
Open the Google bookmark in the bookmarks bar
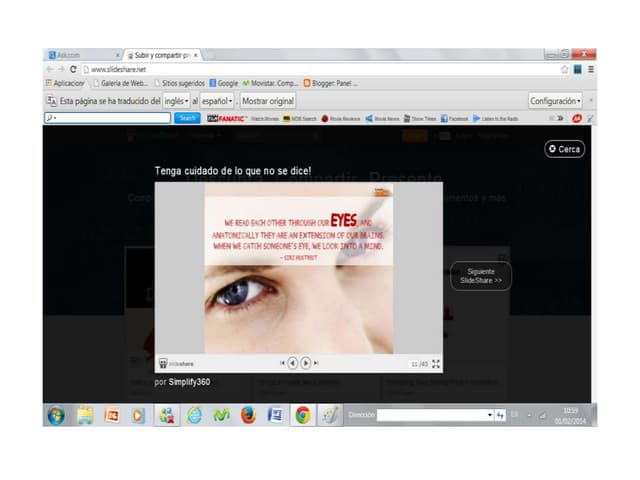click(x=224, y=83)
